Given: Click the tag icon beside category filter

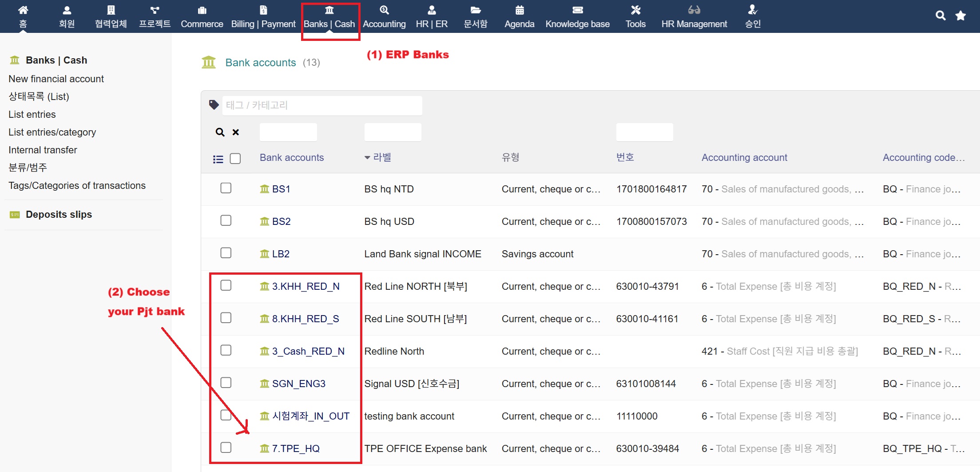Looking at the screenshot, I should tap(214, 105).
